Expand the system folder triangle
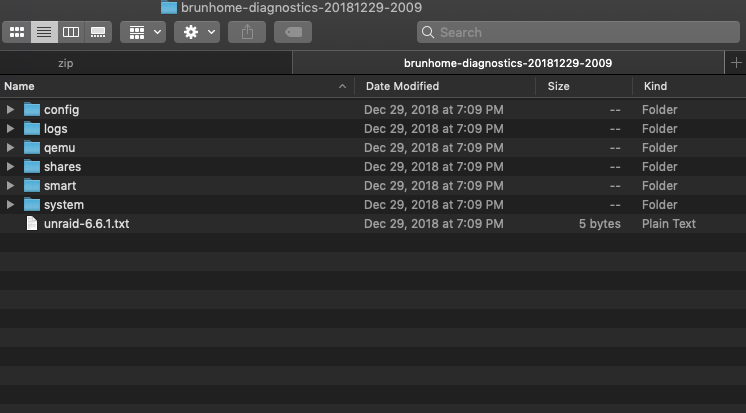 click(10, 205)
